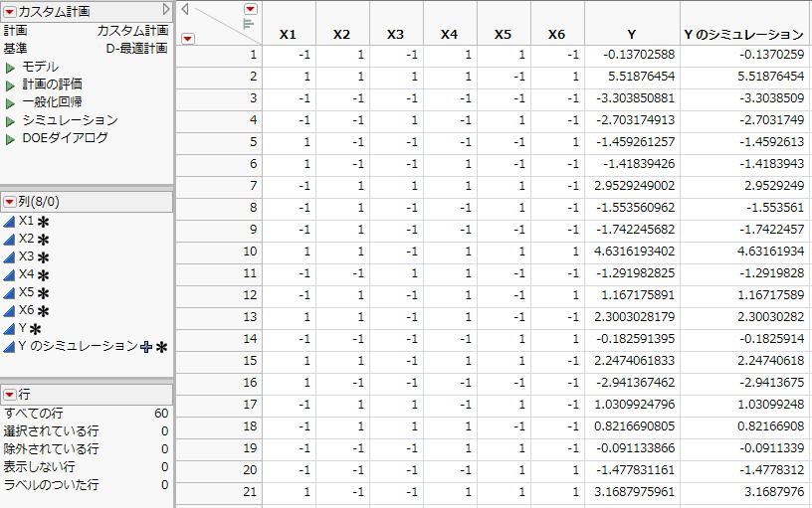Select row number 7

(x=219, y=186)
